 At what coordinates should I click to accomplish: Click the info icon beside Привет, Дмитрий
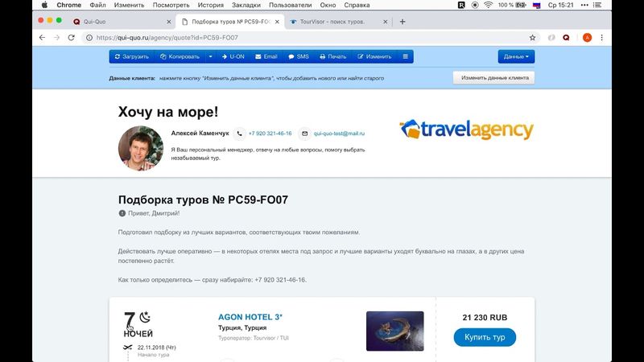(x=122, y=213)
